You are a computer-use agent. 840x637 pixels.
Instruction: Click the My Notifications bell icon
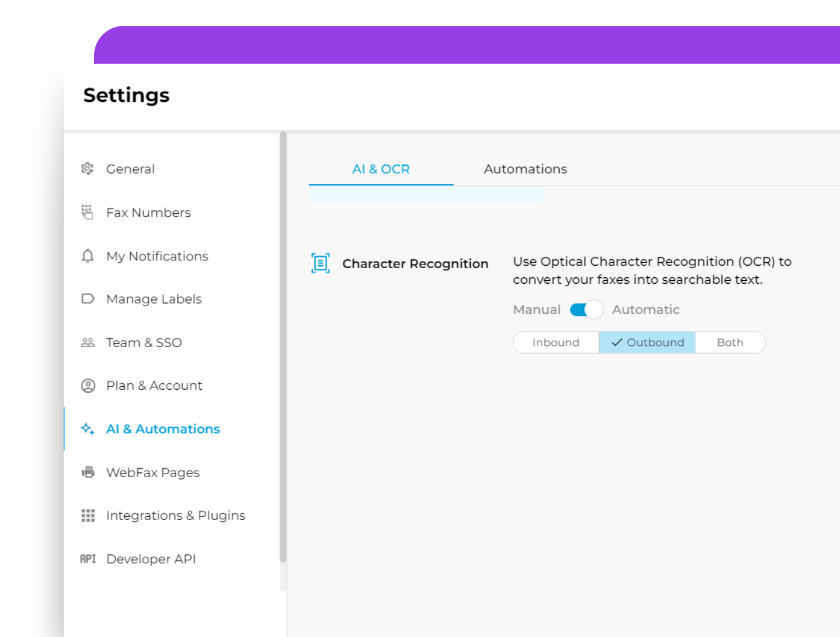point(87,256)
